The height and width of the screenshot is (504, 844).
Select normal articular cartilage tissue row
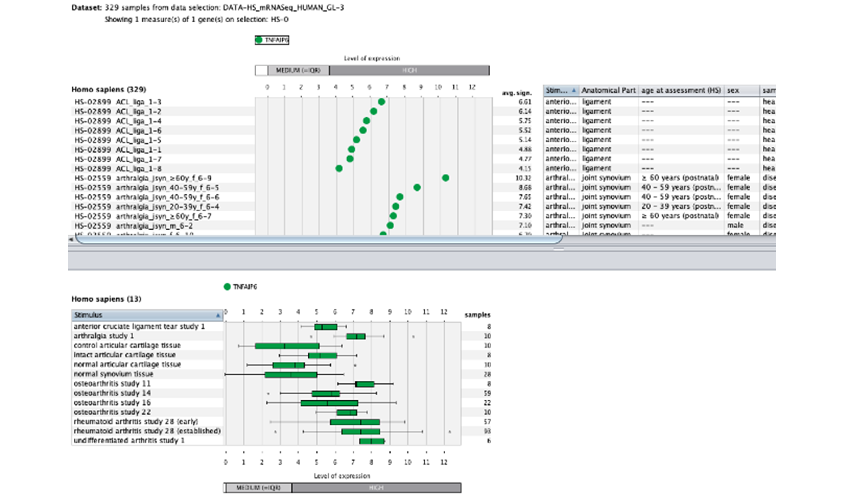click(147, 364)
